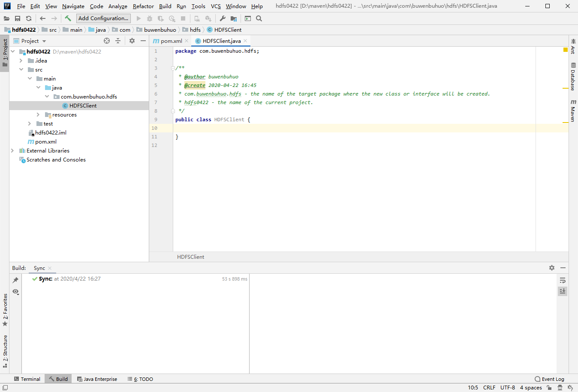578x392 pixels.
Task: Open the Maven side panel
Action: (573, 111)
